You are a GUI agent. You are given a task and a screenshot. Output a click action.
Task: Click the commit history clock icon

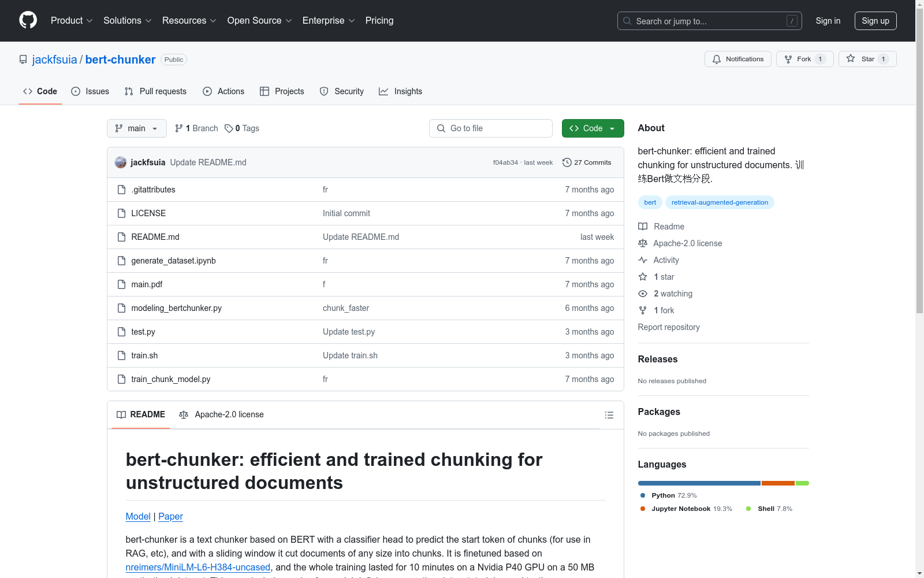[x=567, y=162]
